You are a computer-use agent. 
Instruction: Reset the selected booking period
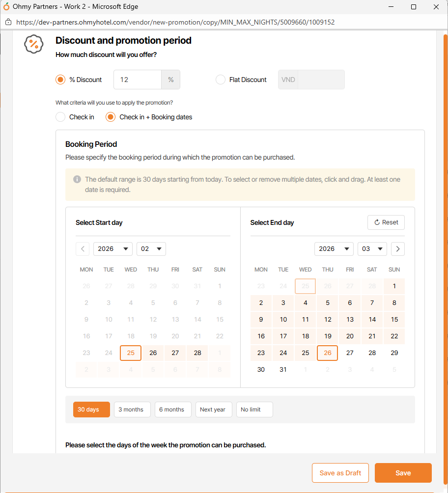386,222
